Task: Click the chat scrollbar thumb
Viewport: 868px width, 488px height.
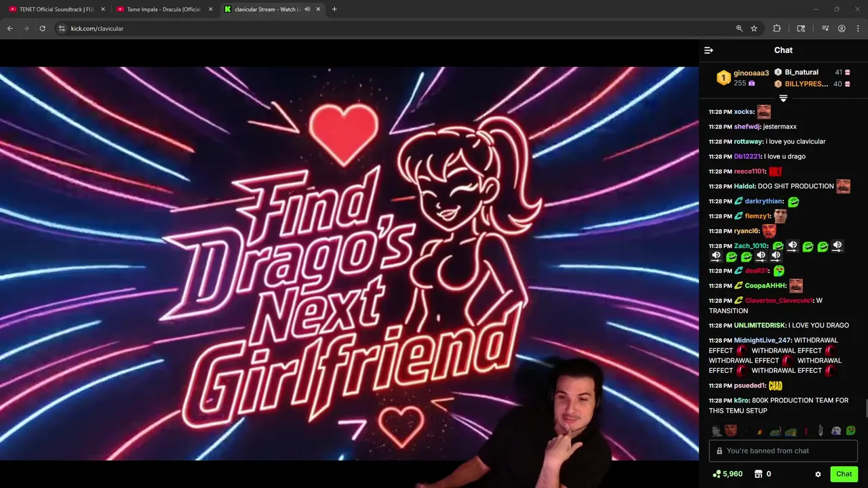Action: tap(866, 409)
